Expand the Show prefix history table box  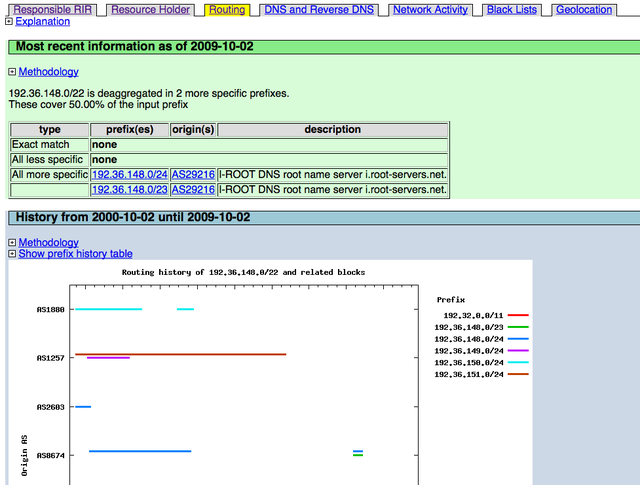tap(12, 254)
